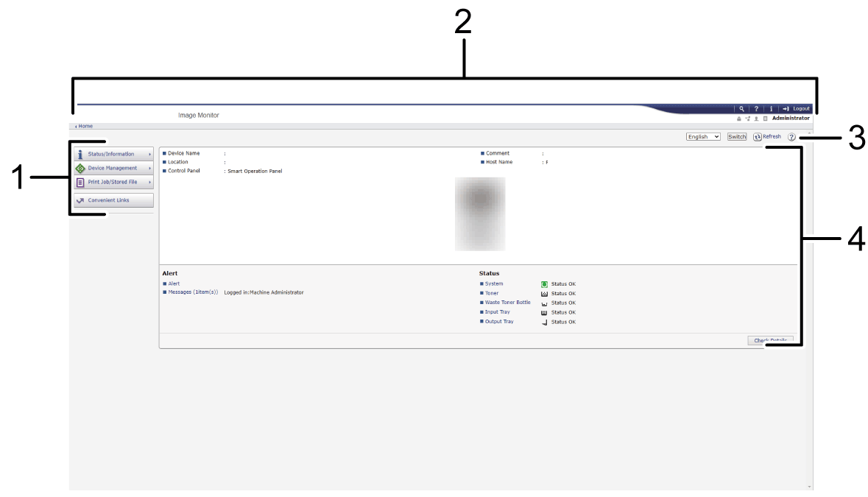Click the blurred device image thumbnail
The image size is (868, 497).
tap(480, 214)
